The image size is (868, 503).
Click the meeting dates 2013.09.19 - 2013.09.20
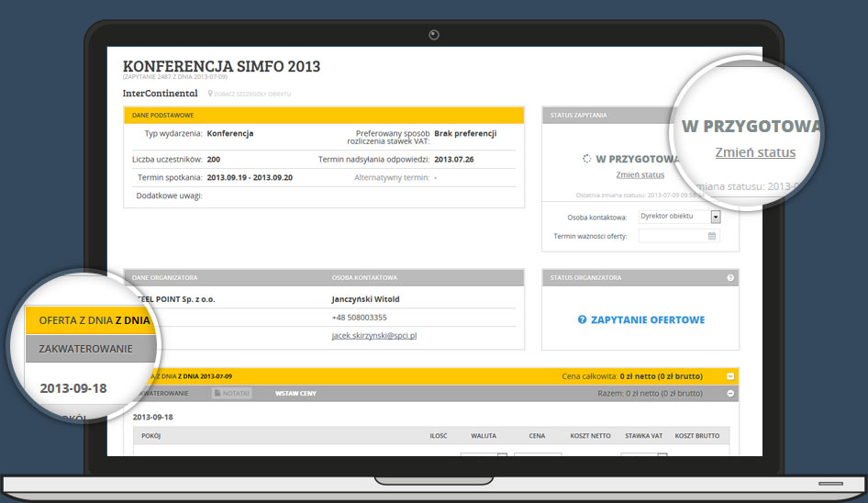pos(250,177)
